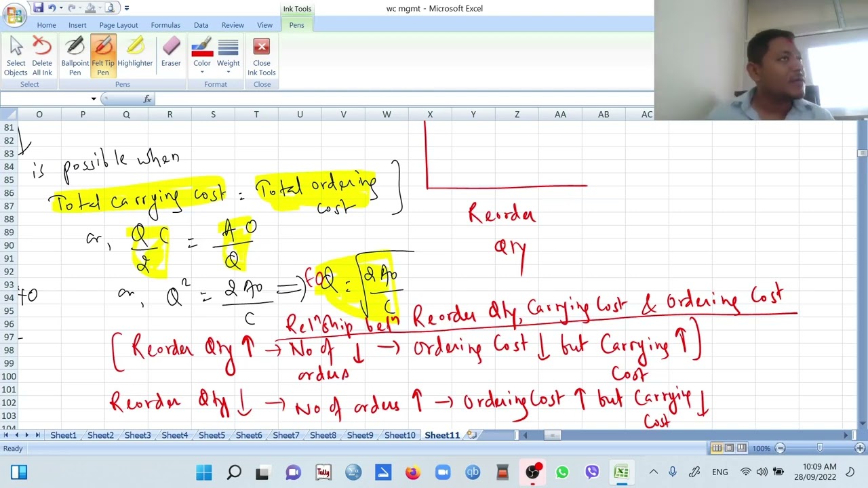
Task: Switch to Sheet10 tab
Action: pos(399,435)
